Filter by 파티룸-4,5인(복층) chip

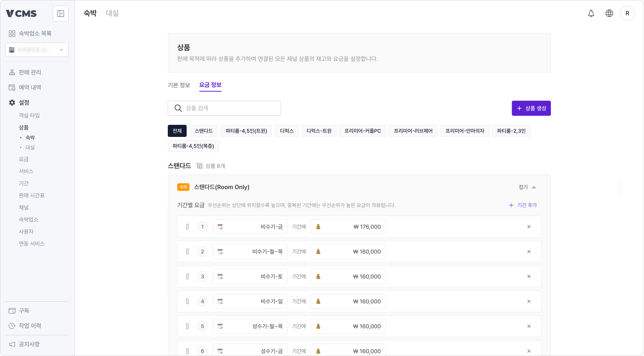click(x=193, y=146)
